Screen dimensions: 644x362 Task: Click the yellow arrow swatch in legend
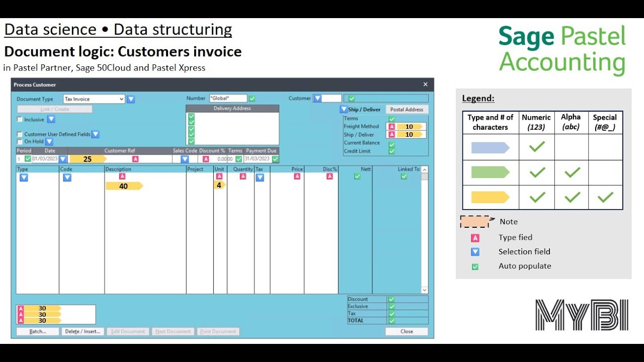[x=491, y=197]
